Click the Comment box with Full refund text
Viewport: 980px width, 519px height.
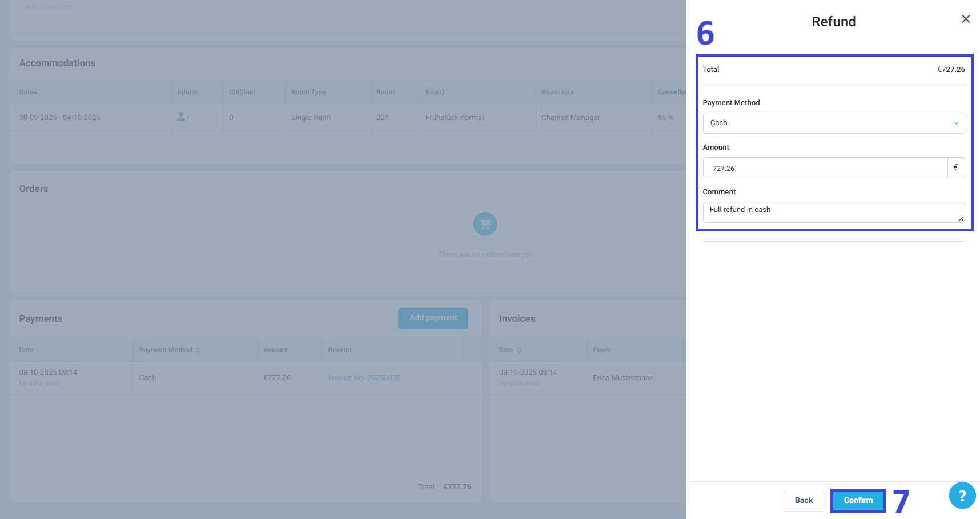click(833, 212)
